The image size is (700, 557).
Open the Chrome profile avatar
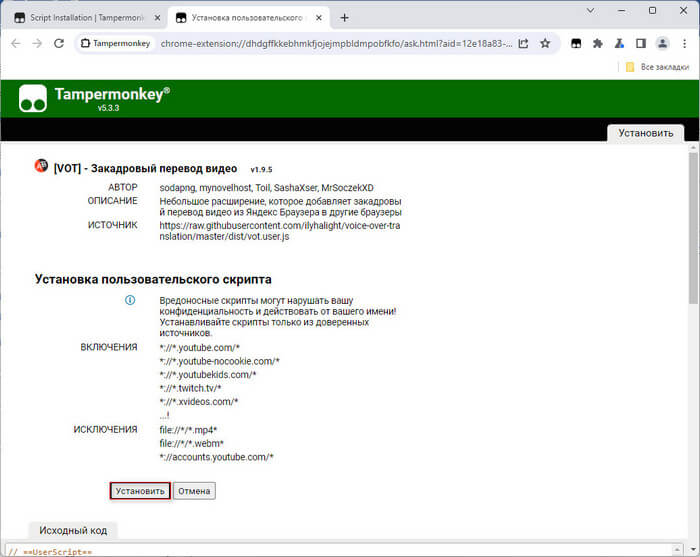point(661,43)
